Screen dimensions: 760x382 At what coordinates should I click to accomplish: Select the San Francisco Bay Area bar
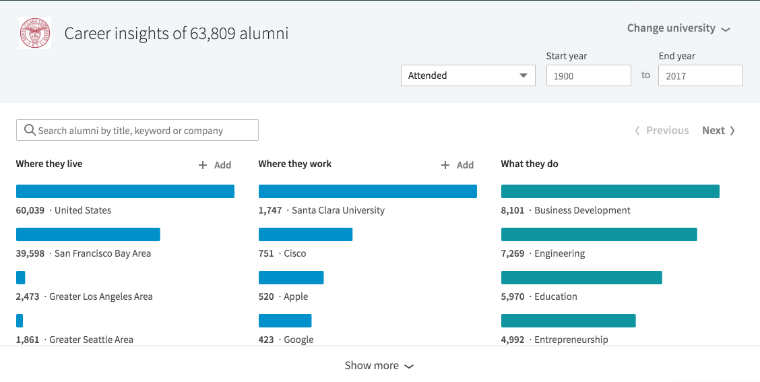coord(88,234)
